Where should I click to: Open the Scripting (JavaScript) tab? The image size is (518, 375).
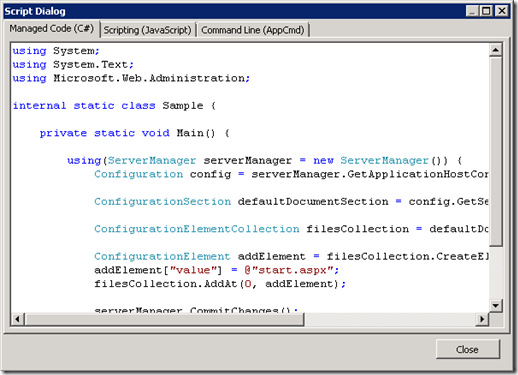point(147,30)
